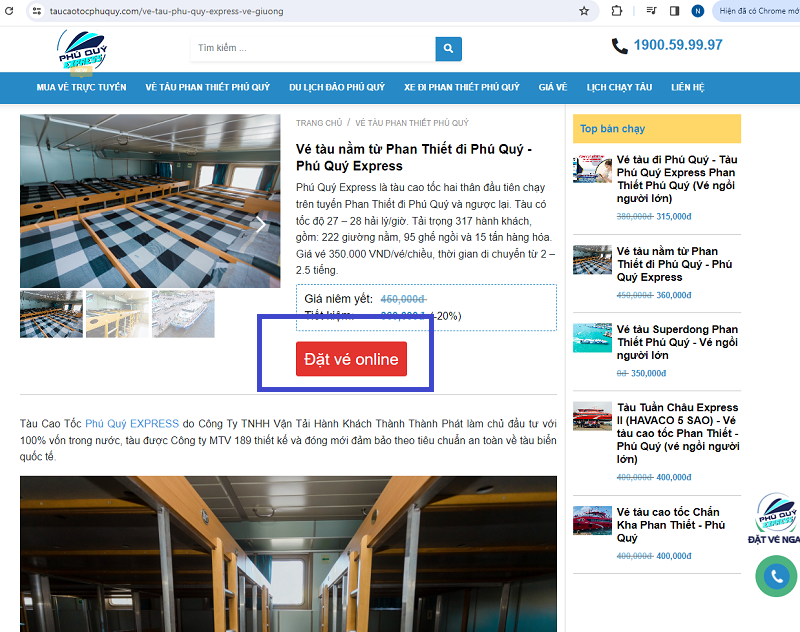Call hotline 1900.59.99.97 link
This screenshot has height=632, width=800.
click(x=678, y=45)
